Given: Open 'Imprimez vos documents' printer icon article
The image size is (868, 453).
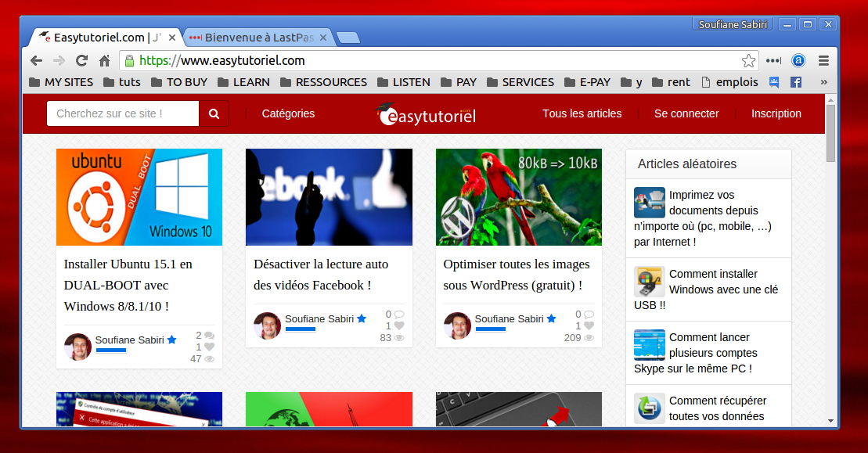Looking at the screenshot, I should [650, 203].
